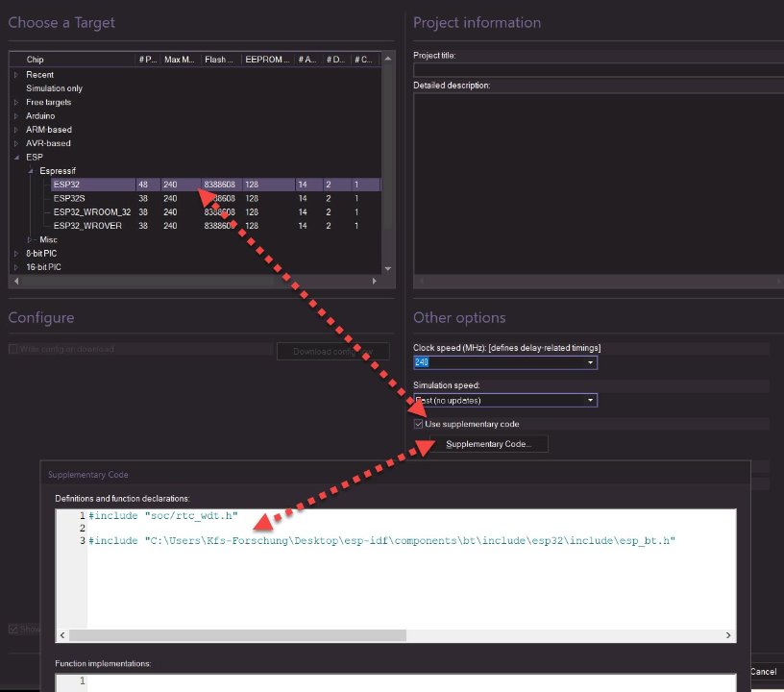Select the ESP32 chip row
This screenshot has width=784, height=692.
67,185
